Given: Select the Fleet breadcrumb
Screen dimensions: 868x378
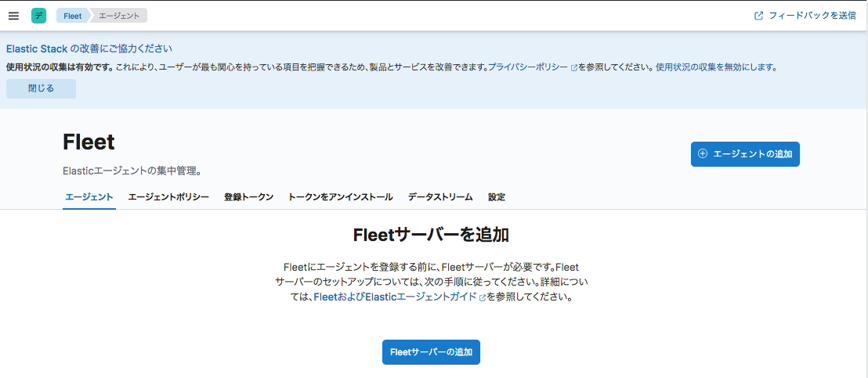Looking at the screenshot, I should [72, 16].
